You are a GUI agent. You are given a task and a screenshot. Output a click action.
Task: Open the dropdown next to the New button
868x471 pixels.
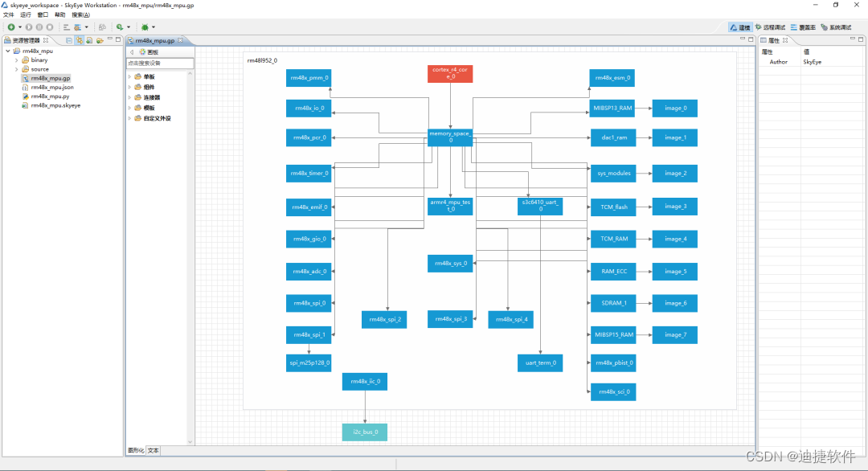pyautogui.click(x=20, y=27)
